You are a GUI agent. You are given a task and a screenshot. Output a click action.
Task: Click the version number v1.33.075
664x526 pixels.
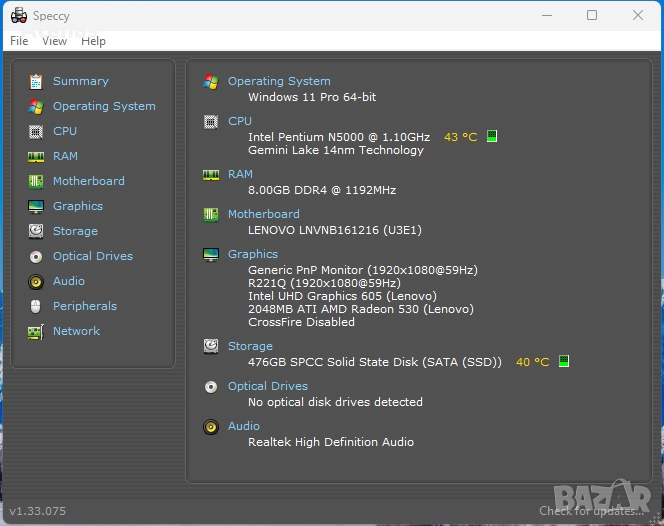tap(38, 511)
